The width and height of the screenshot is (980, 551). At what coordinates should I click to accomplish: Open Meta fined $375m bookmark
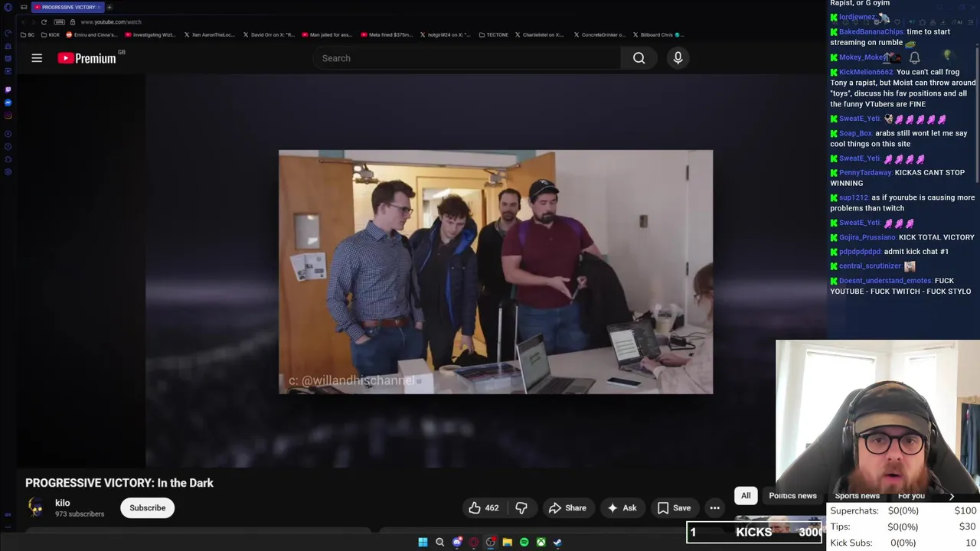click(386, 34)
